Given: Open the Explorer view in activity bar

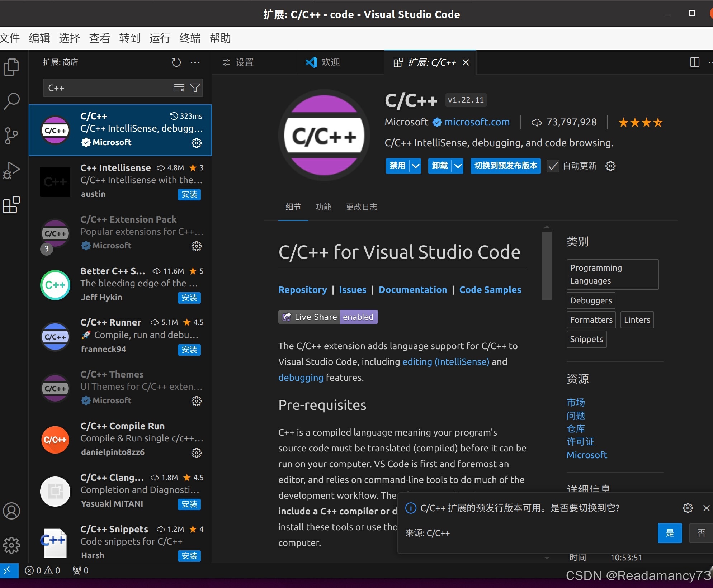Looking at the screenshot, I should tap(12, 67).
